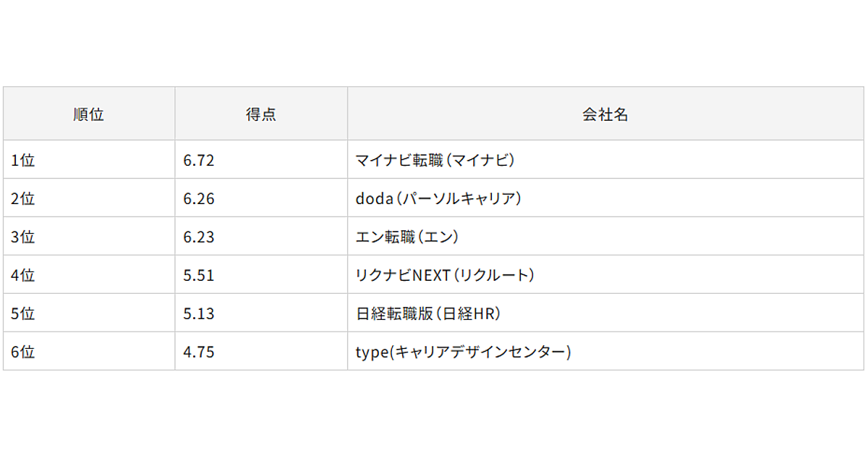Click the 5.51 score cell
The height and width of the screenshot is (456, 868).
click(261, 274)
